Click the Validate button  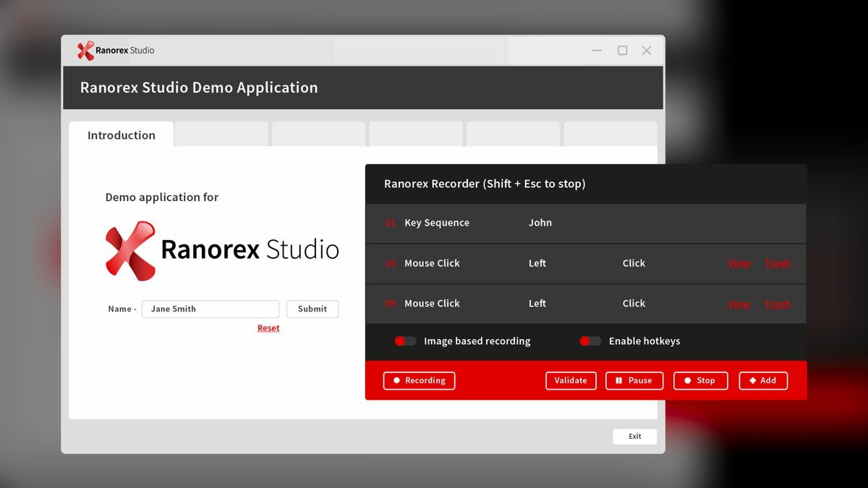pos(571,380)
